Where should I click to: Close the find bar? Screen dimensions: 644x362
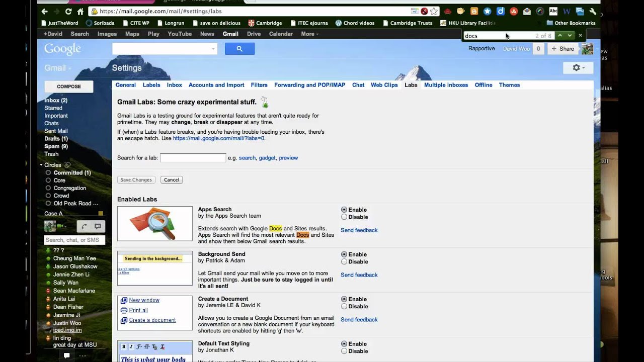point(580,36)
